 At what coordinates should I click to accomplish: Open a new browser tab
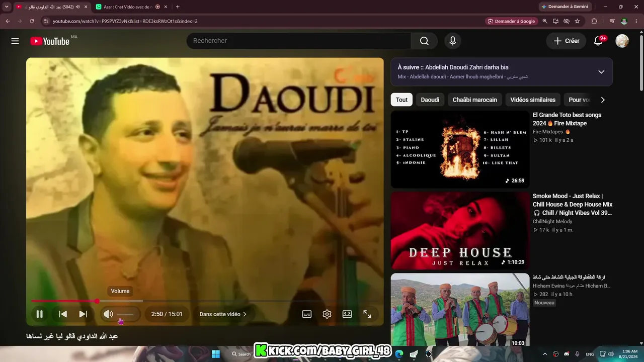coord(178,7)
